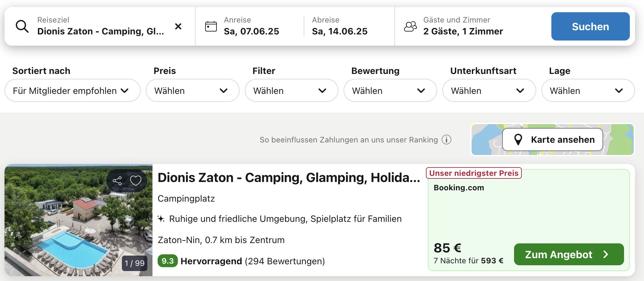Viewport: 644px width, 281px height.
Task: Share the Dionis Zaton listing
Action: point(117,181)
